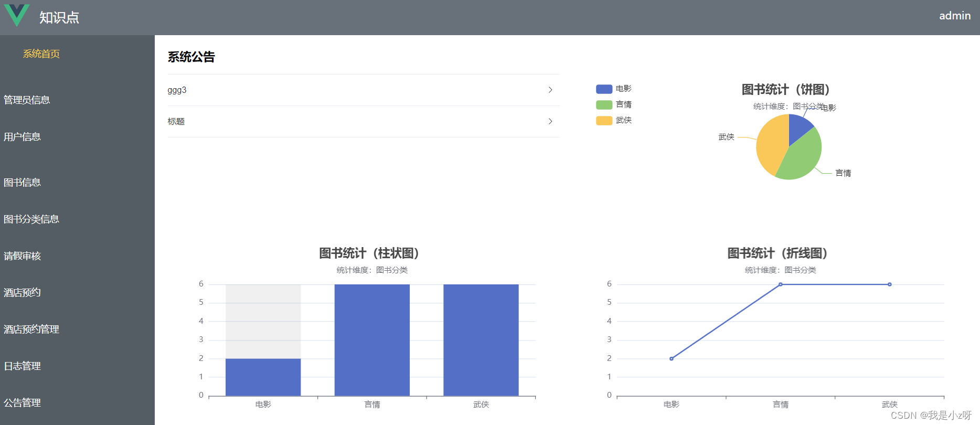
Task: Click the 言情 pie chart label
Action: click(x=843, y=173)
